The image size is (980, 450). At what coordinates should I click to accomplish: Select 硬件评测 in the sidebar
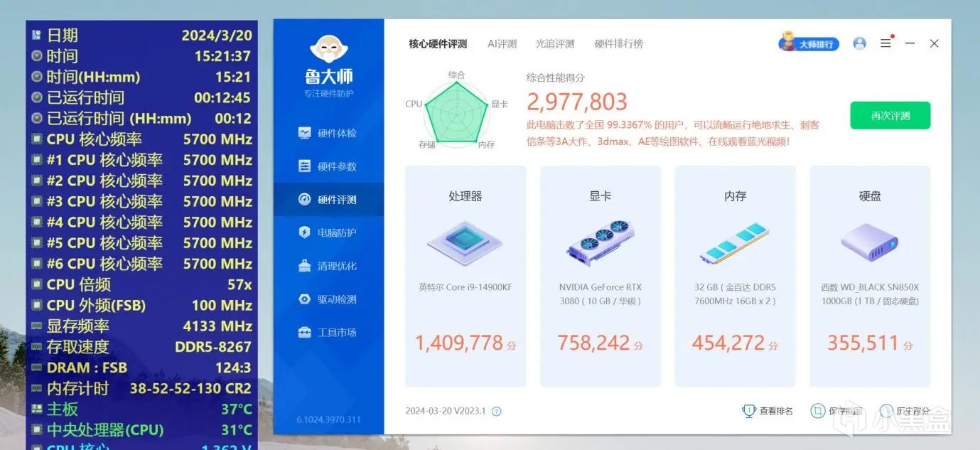tap(328, 200)
